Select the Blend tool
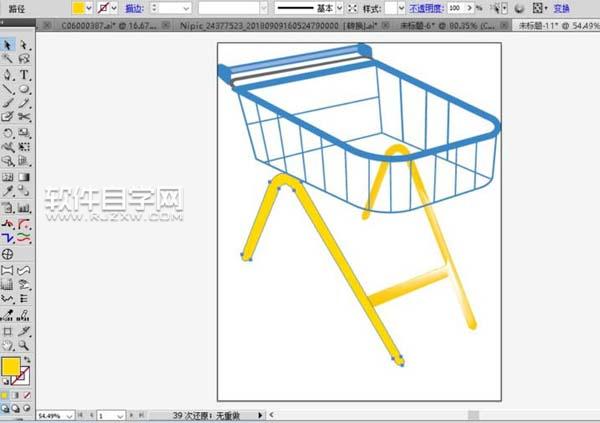This screenshot has height=423, width=600. 24,191
